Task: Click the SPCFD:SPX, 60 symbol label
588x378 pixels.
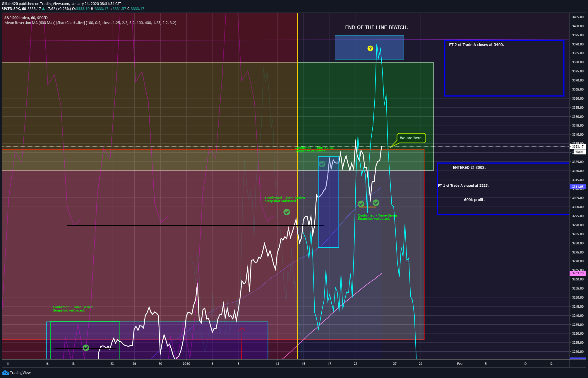Action: (14, 9)
